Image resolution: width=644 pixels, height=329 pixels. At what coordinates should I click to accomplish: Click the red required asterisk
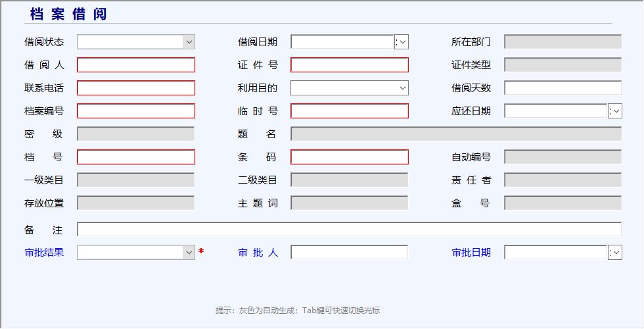201,251
